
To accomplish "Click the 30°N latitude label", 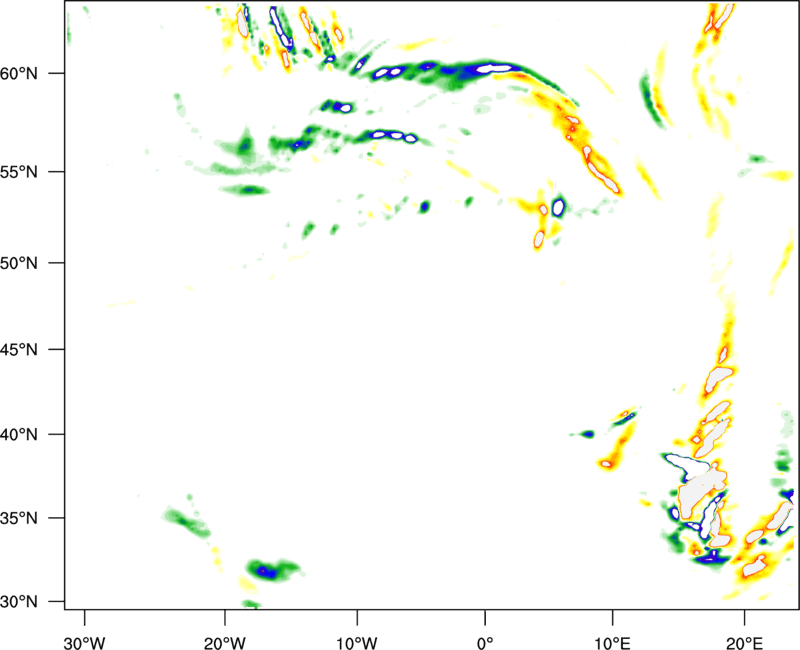I will point(19,602).
